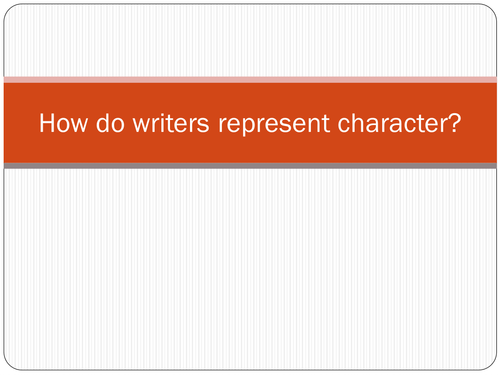Select the slide's rounded top-left corner
Image resolution: width=500 pixels, height=375 pixels.
(x=10, y=10)
